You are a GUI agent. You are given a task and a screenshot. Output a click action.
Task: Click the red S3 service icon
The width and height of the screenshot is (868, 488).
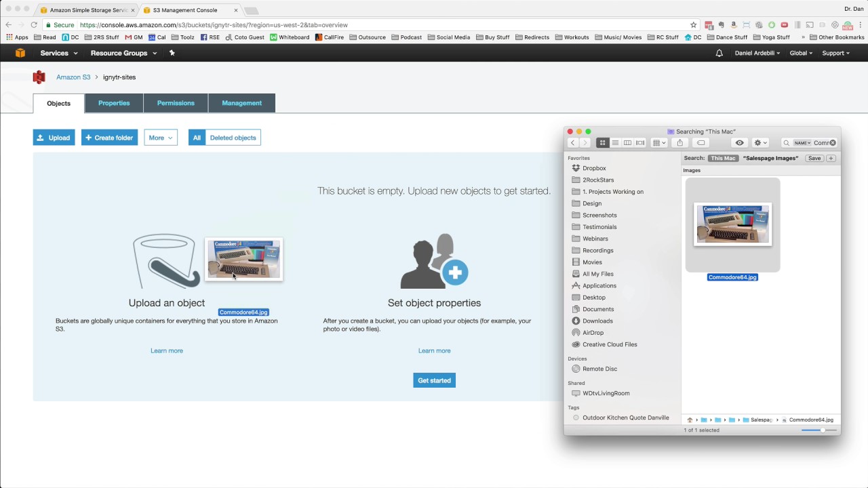click(39, 77)
